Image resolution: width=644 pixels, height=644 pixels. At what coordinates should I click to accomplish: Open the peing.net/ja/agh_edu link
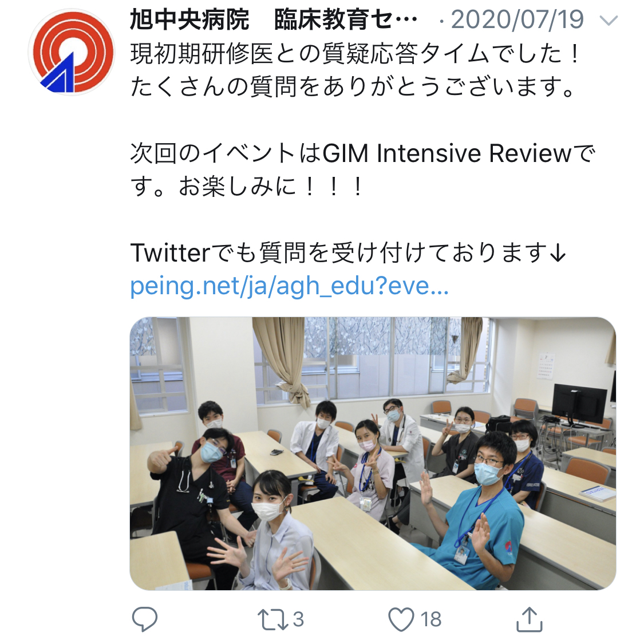289,286
